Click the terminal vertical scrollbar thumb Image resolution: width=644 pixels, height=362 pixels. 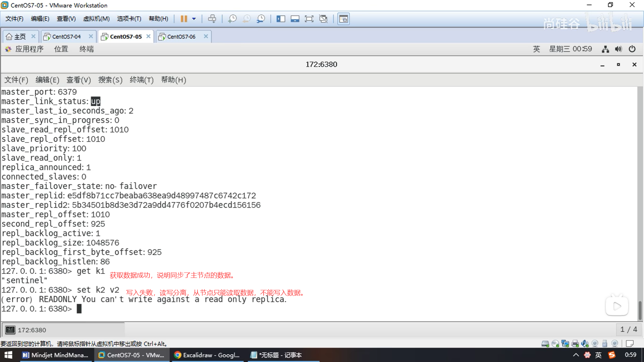(640, 310)
